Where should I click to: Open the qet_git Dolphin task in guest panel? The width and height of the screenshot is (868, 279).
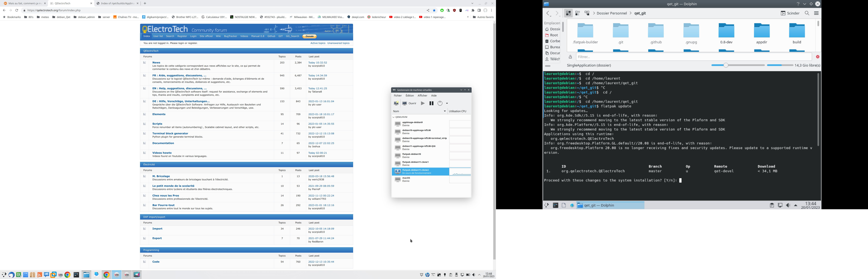point(610,206)
